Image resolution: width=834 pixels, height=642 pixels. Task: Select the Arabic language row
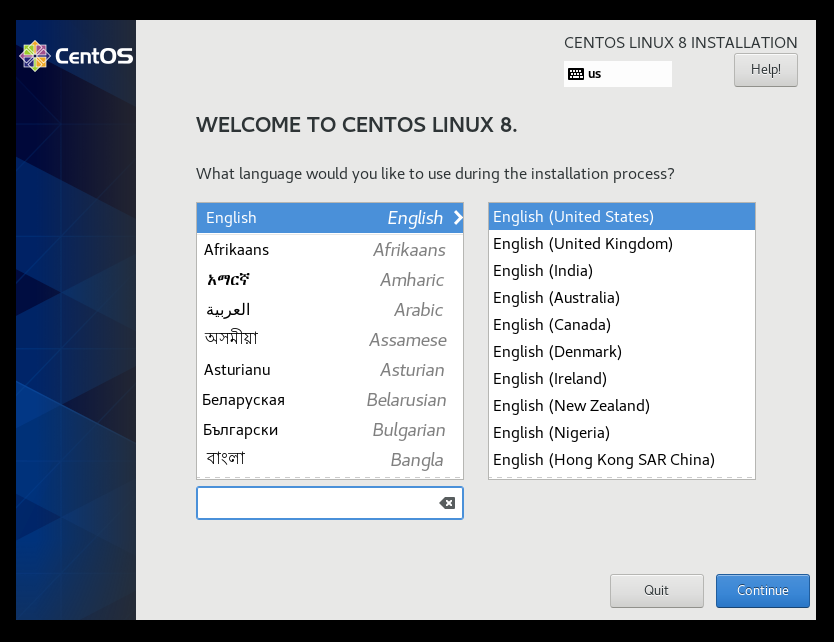330,310
